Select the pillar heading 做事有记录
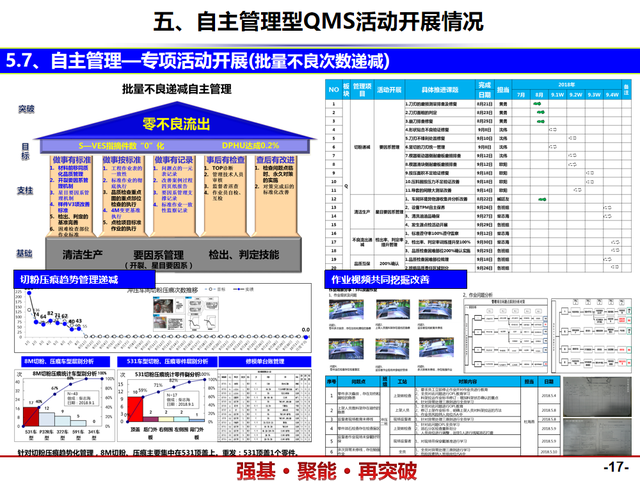The height and width of the screenshot is (481, 640). click(173, 160)
